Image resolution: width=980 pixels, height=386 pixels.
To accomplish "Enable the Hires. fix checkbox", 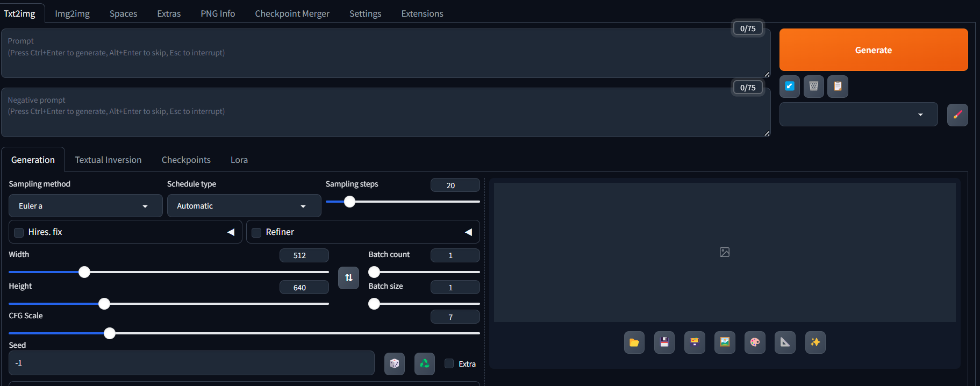I will point(19,232).
